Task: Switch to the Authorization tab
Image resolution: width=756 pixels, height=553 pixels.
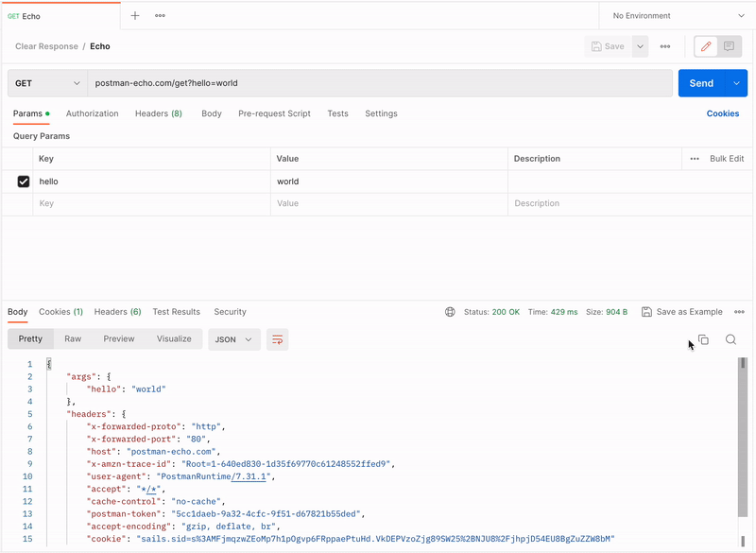Action: [92, 113]
